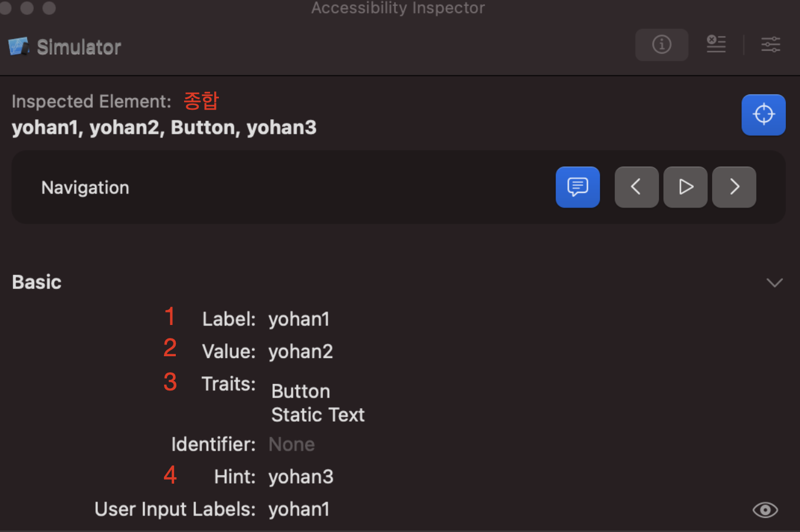Viewport: 800px width, 532px height.
Task: Select the Label value yohan1
Action: click(x=299, y=319)
